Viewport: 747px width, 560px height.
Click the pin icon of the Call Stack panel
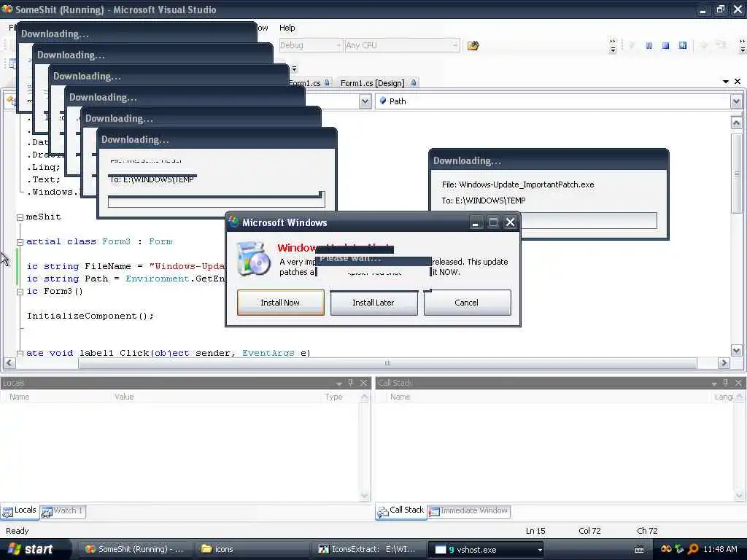(x=726, y=383)
